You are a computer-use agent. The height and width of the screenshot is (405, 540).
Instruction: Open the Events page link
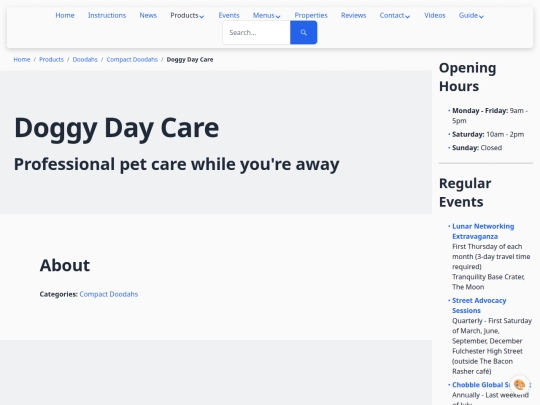point(229,15)
